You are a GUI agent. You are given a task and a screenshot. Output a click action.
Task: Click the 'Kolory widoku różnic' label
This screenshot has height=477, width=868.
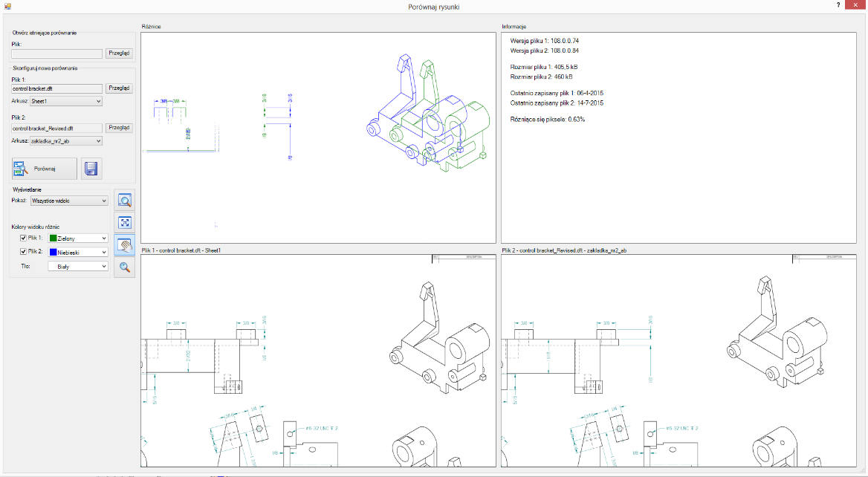tap(36, 227)
